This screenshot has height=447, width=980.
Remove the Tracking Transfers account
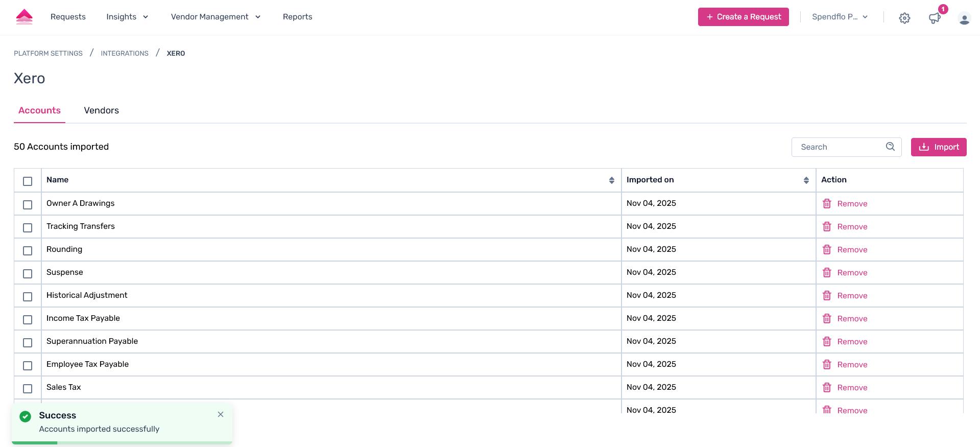point(852,227)
